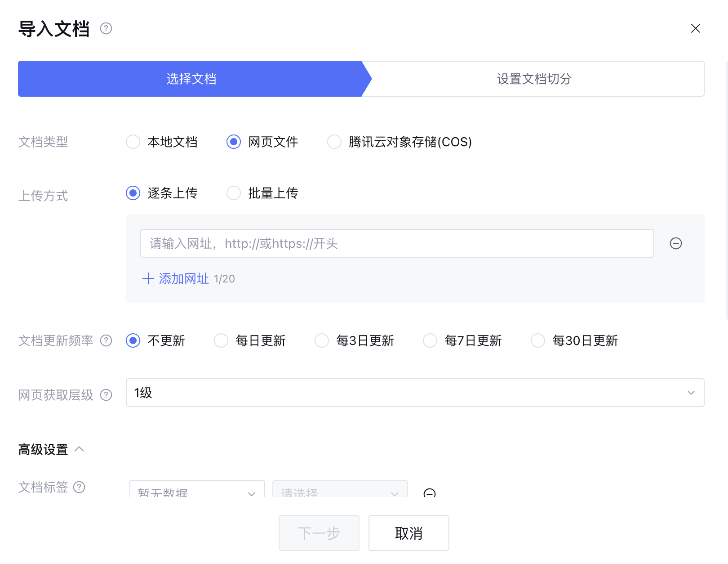Open the 暂无数据 tag dropdown
This screenshot has height=564, width=728.
point(197,490)
